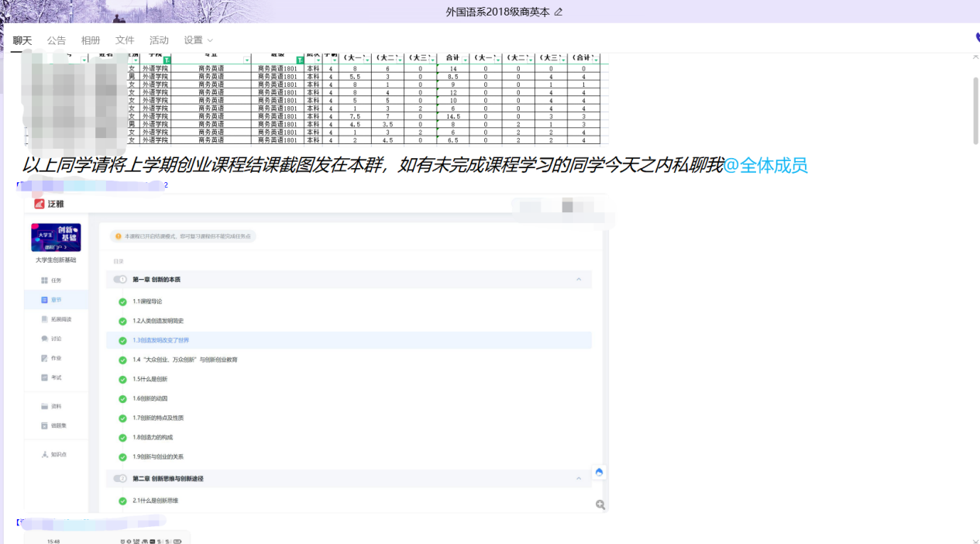Viewport: 980px width, 544px height.
Task: Collapse the 第二章 创新思维与创新途径 section
Action: click(x=579, y=479)
